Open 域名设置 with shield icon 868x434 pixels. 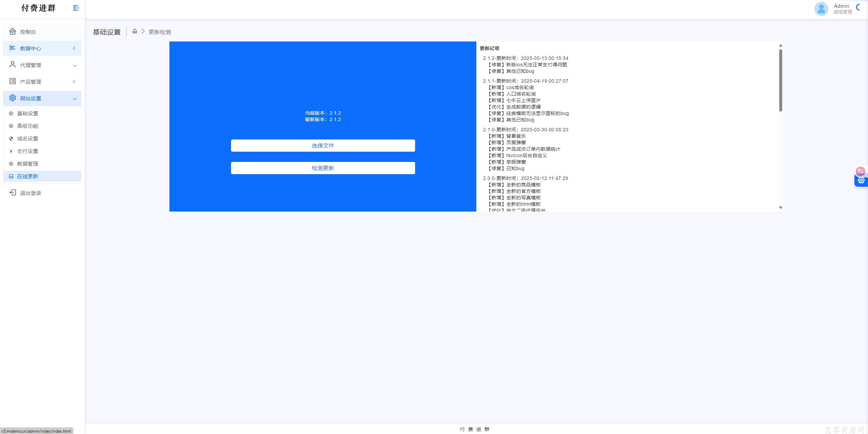pos(28,139)
